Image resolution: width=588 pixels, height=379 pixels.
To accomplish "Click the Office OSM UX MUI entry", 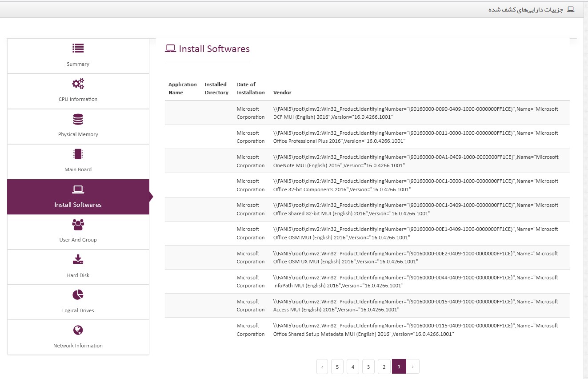I will (416, 258).
